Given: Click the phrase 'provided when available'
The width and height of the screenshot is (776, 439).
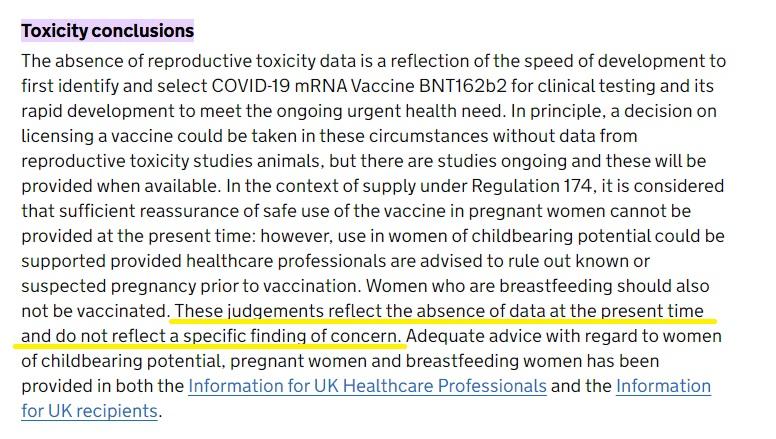Looking at the screenshot, I should point(119,186).
